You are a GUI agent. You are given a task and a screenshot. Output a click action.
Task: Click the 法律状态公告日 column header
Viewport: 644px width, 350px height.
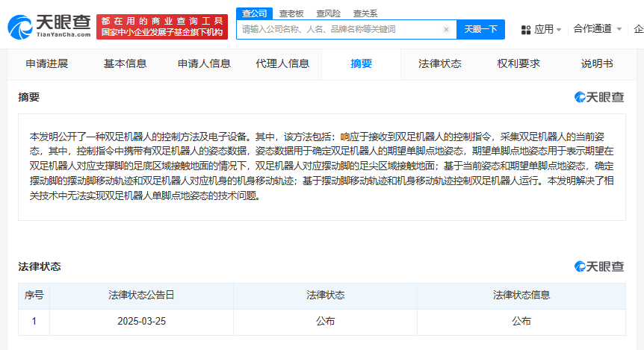coord(142,295)
